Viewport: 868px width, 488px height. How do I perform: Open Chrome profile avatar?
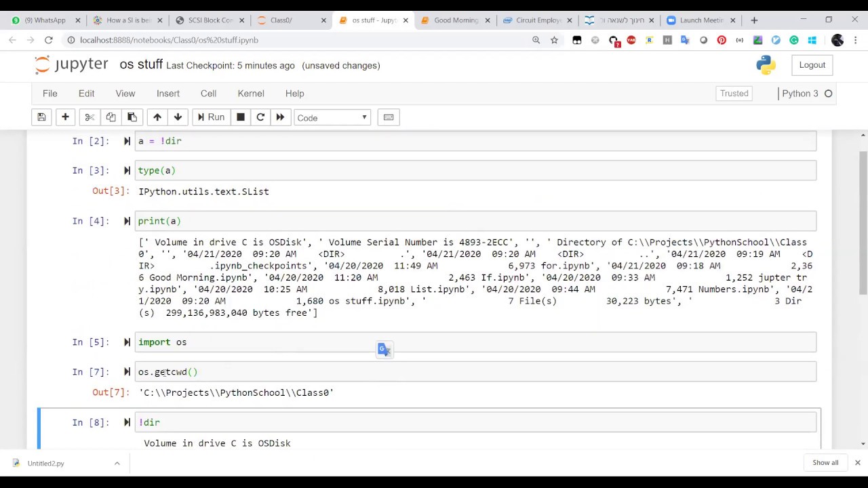click(837, 40)
